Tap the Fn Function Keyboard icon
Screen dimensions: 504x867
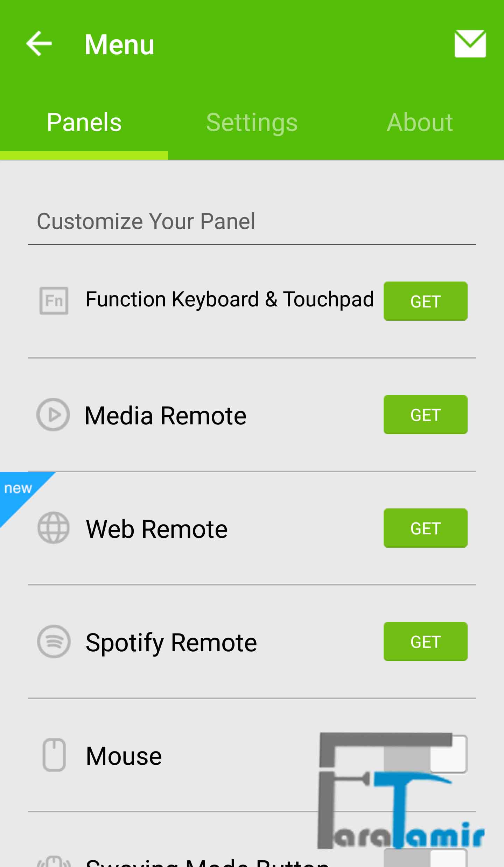point(54,301)
